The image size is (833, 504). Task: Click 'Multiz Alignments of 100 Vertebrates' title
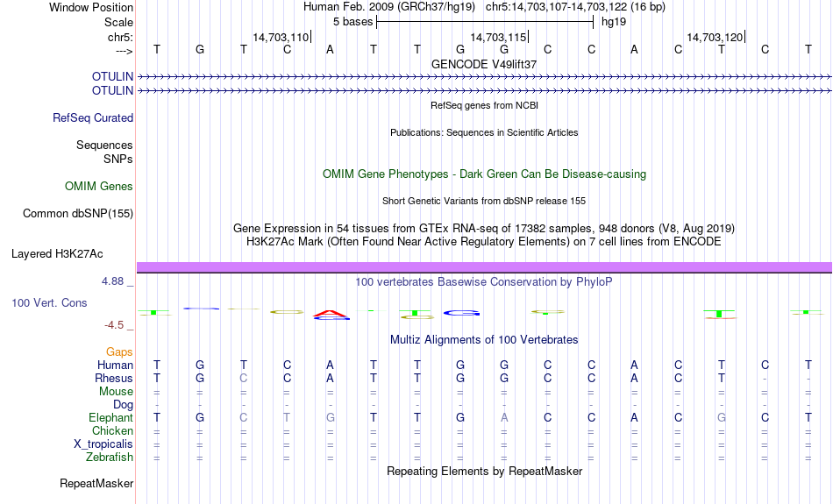tap(484, 340)
